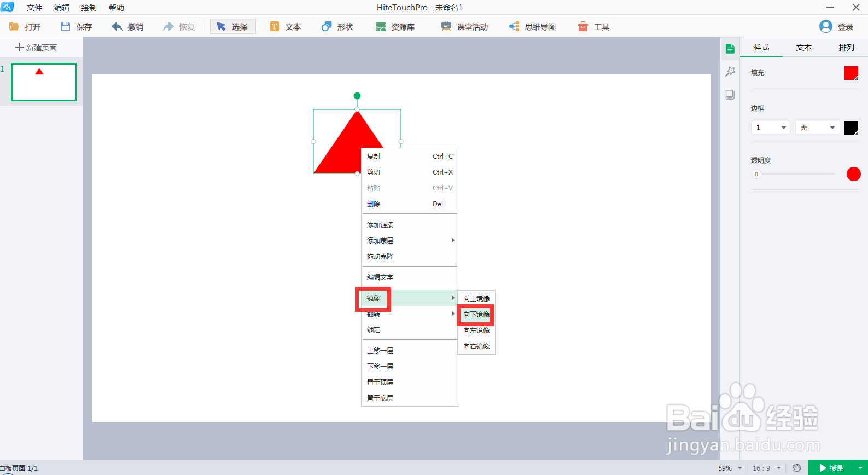This screenshot has height=475, width=868.
Task: Click the HiteTouchPro app logo
Action: (7, 7)
